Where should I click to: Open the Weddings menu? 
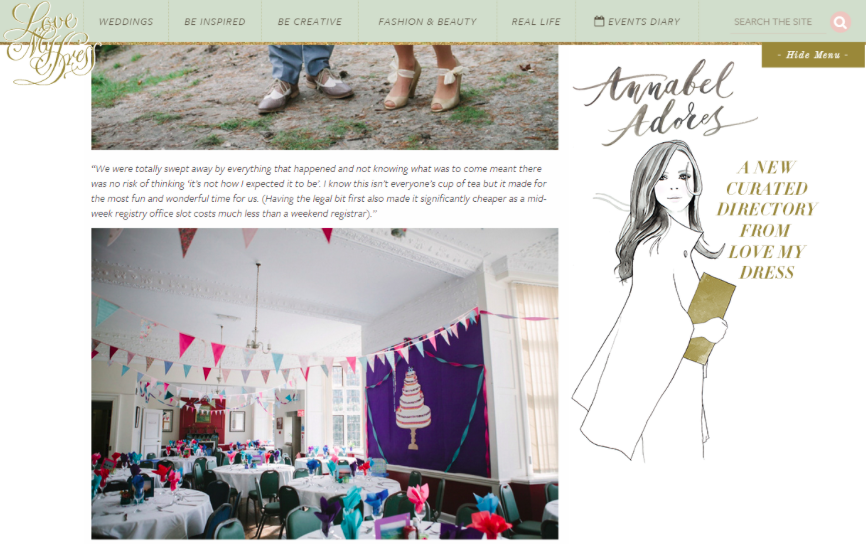[x=126, y=22]
